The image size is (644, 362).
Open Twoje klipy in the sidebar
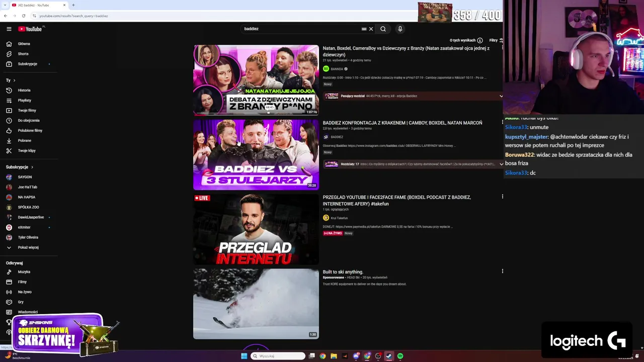(27, 151)
